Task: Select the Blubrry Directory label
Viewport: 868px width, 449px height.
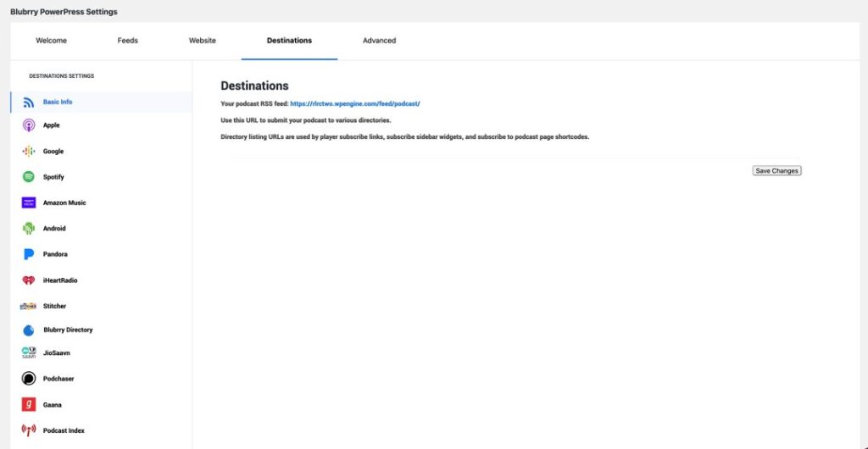Action: (68, 330)
